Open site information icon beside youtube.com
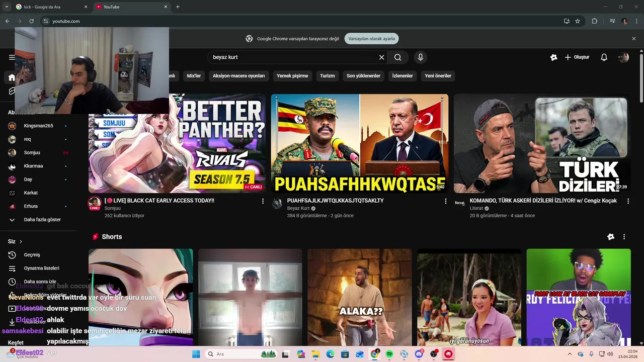The height and width of the screenshot is (362, 644). tap(46, 21)
